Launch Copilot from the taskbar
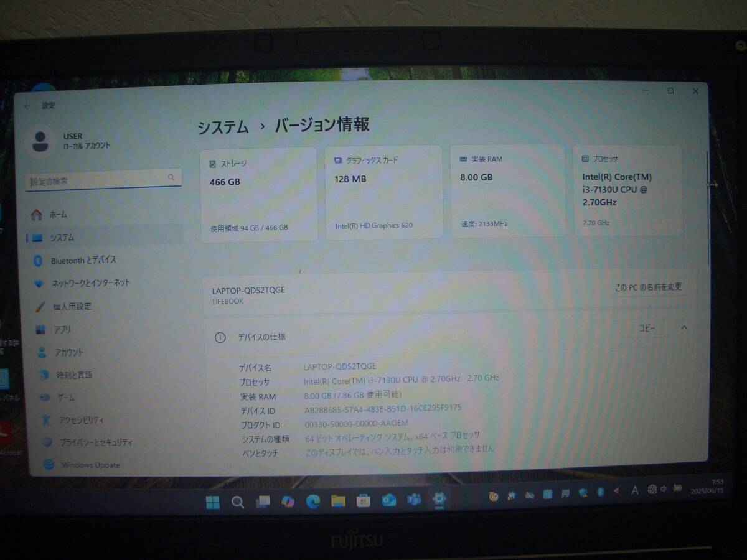 click(288, 501)
